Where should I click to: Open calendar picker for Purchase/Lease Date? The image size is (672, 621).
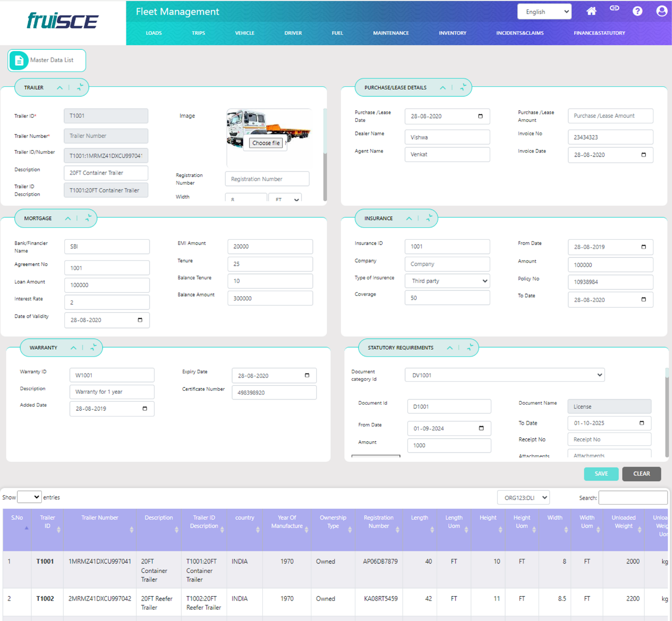coord(480,116)
